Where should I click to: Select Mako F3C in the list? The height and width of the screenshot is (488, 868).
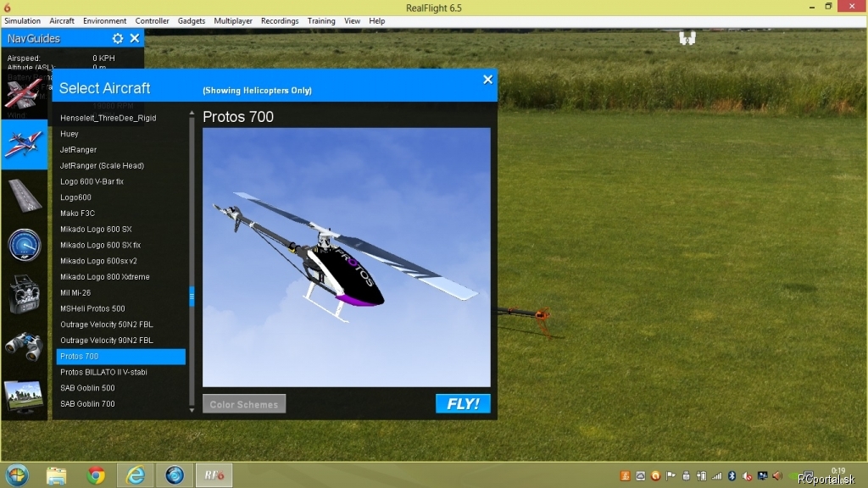point(120,213)
